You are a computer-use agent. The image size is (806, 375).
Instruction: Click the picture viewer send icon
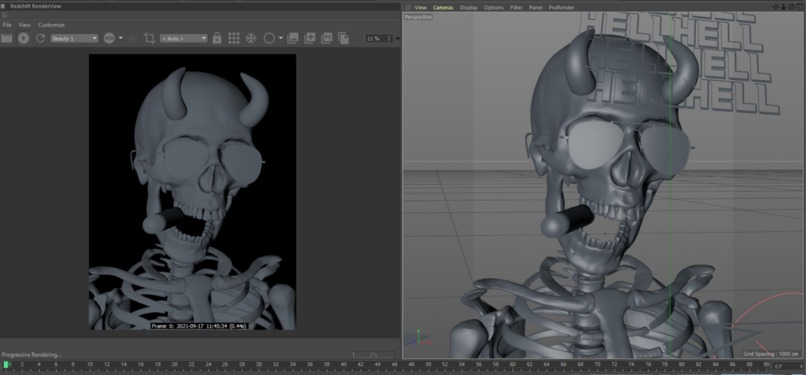tap(326, 38)
